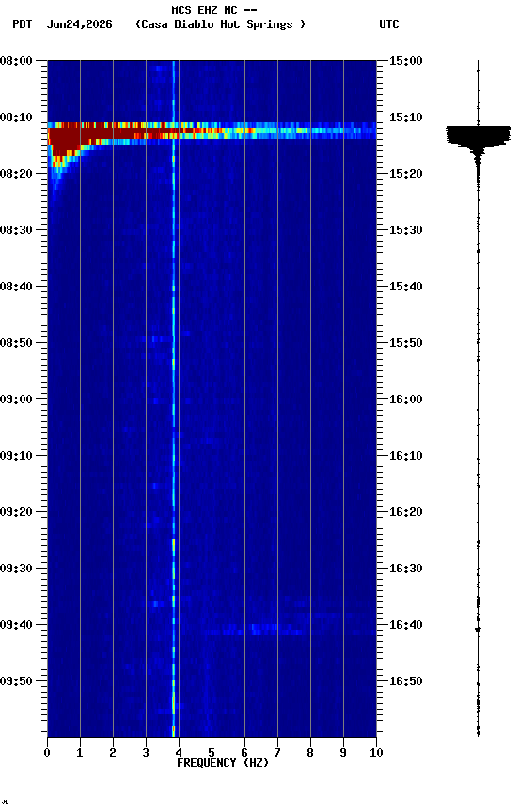519x812 pixels.
Task: Click the '08:40' PDT time label
Action: [x=16, y=287]
